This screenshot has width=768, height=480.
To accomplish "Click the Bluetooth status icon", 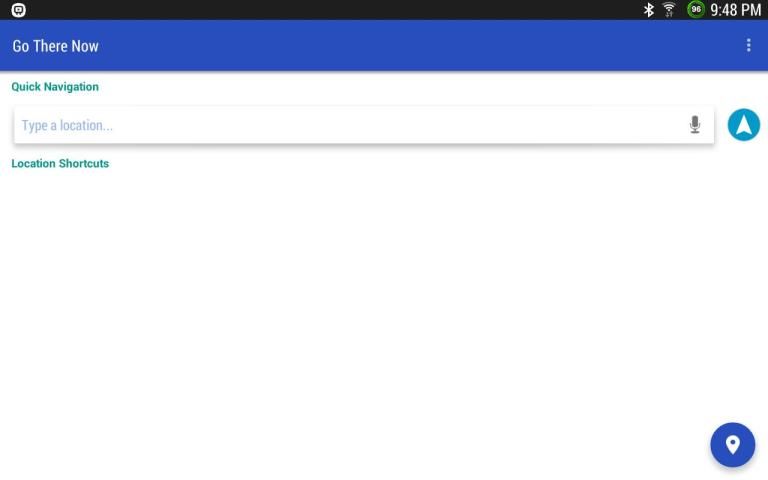I will coord(648,10).
